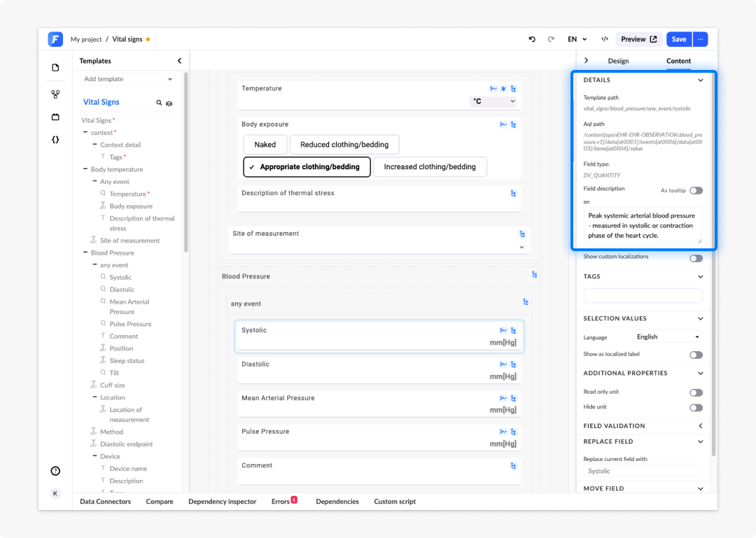Open the EN language dropdown
Screen dimensions: 756x538
click(577, 39)
